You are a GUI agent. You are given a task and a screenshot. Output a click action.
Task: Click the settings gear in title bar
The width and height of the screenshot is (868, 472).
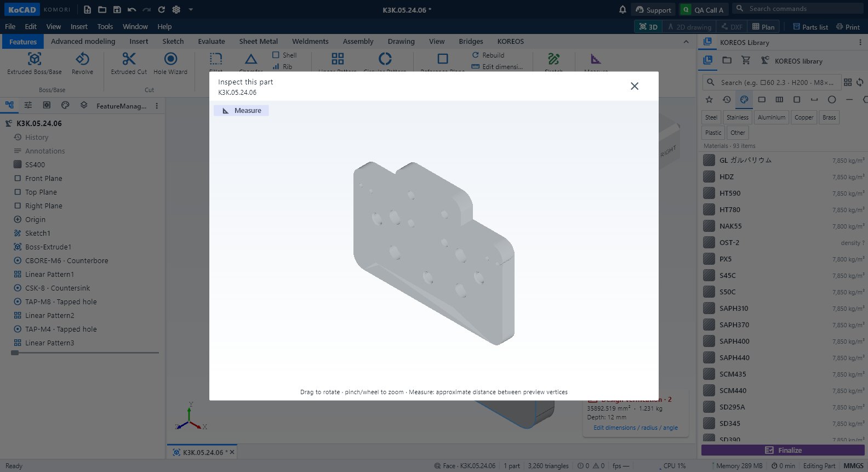click(176, 10)
